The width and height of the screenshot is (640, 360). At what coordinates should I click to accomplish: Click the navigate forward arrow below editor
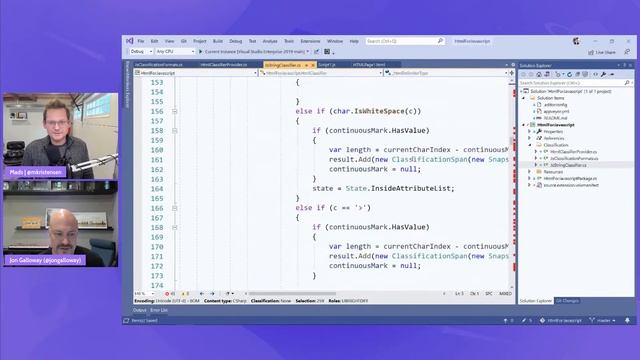(x=212, y=293)
